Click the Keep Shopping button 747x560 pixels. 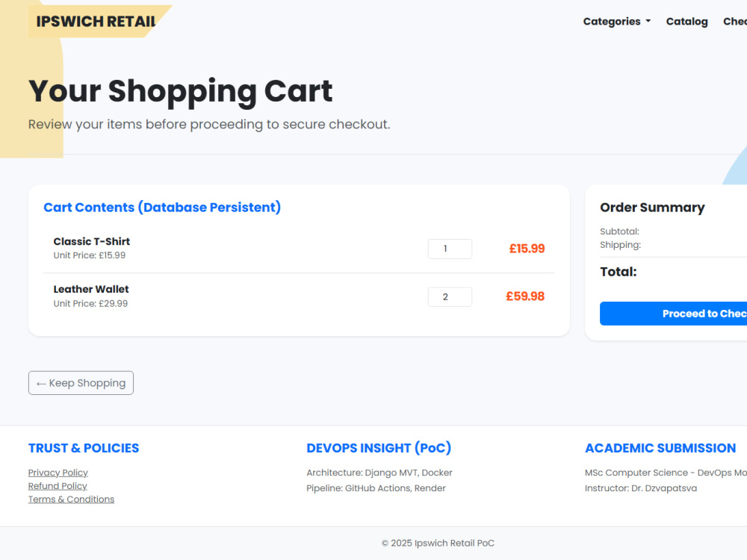tap(81, 383)
